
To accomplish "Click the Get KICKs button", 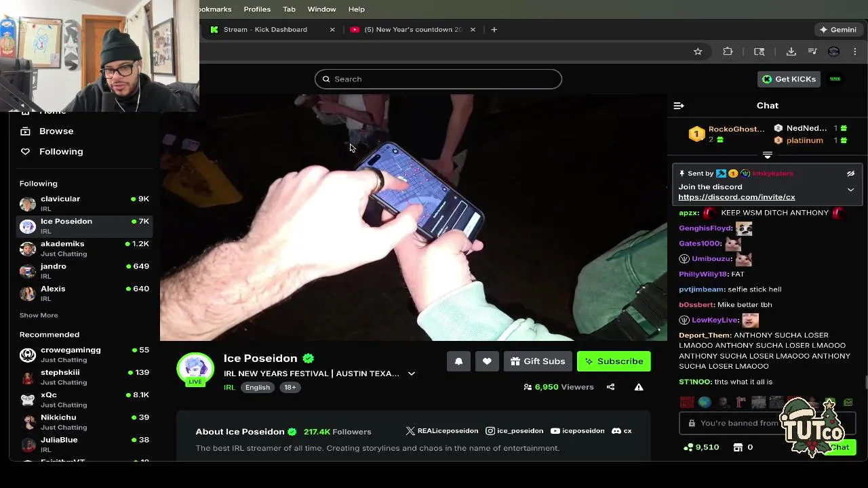I will point(789,79).
